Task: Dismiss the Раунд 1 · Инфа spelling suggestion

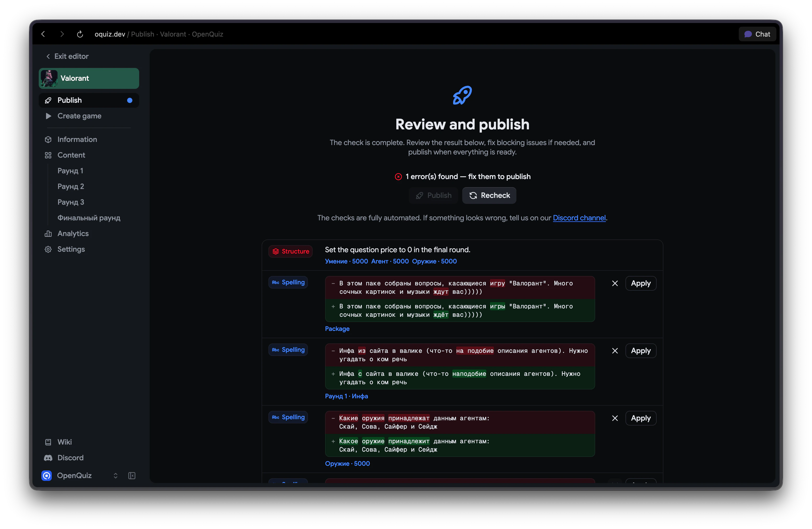Action: [x=615, y=351]
